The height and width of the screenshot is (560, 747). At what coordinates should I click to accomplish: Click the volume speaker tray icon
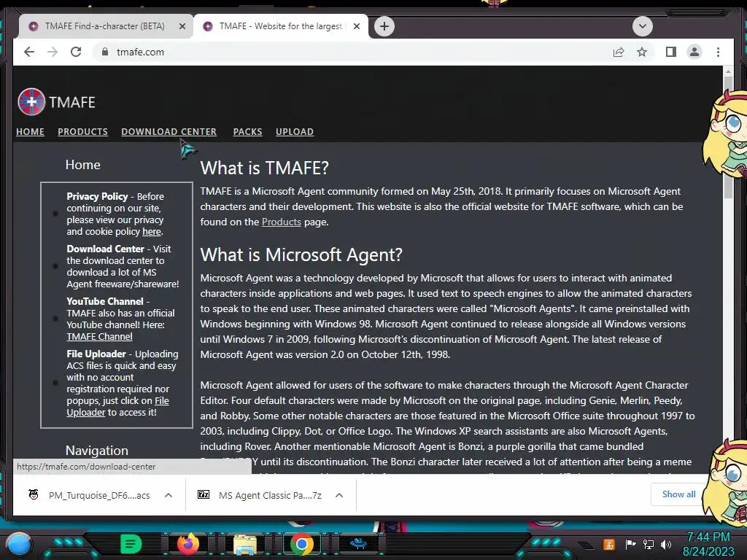(666, 544)
